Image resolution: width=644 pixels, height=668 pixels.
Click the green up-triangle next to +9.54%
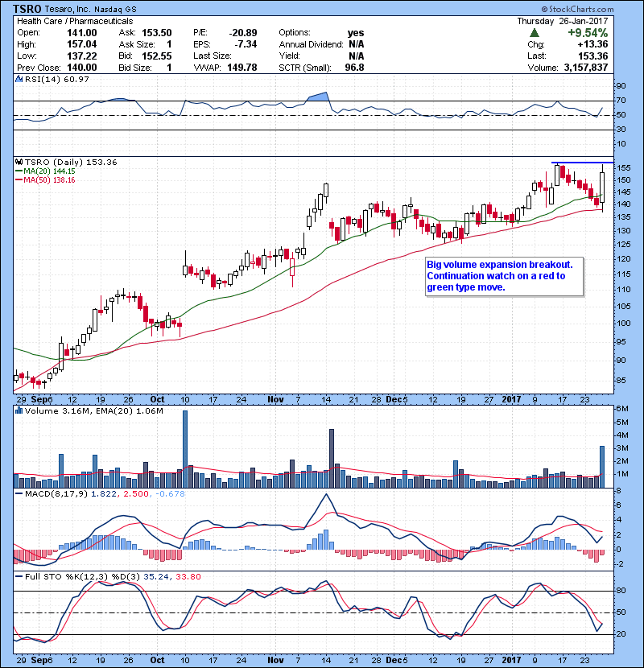click(x=535, y=33)
